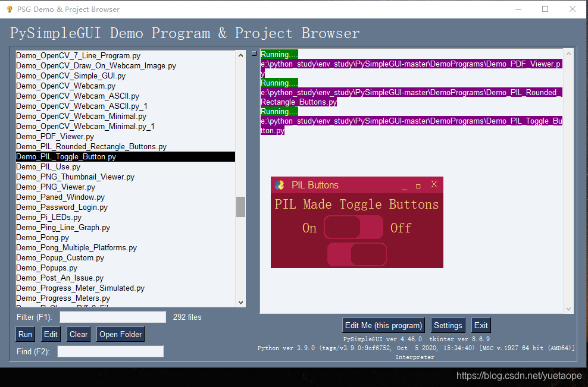Click the Open Folder button

click(120, 334)
